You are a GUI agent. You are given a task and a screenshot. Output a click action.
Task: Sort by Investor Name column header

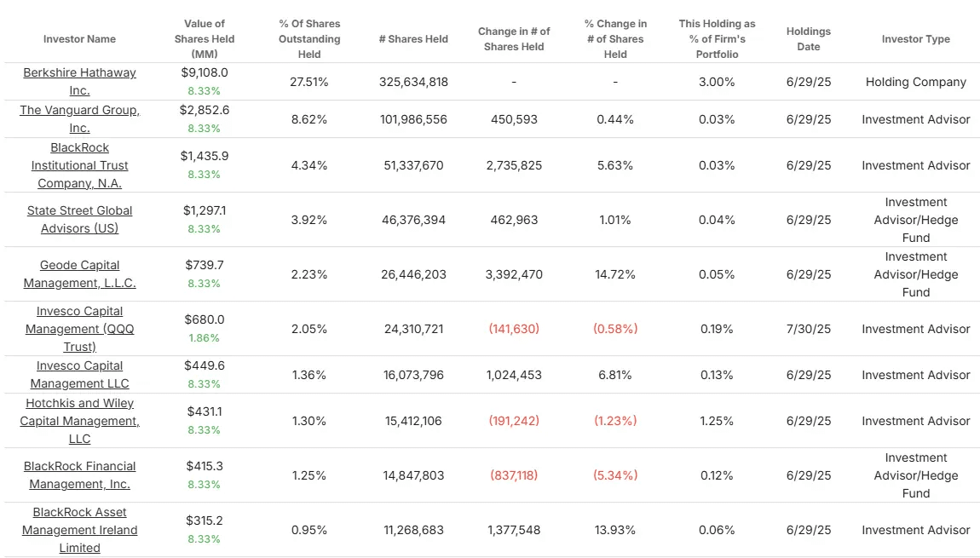click(79, 38)
